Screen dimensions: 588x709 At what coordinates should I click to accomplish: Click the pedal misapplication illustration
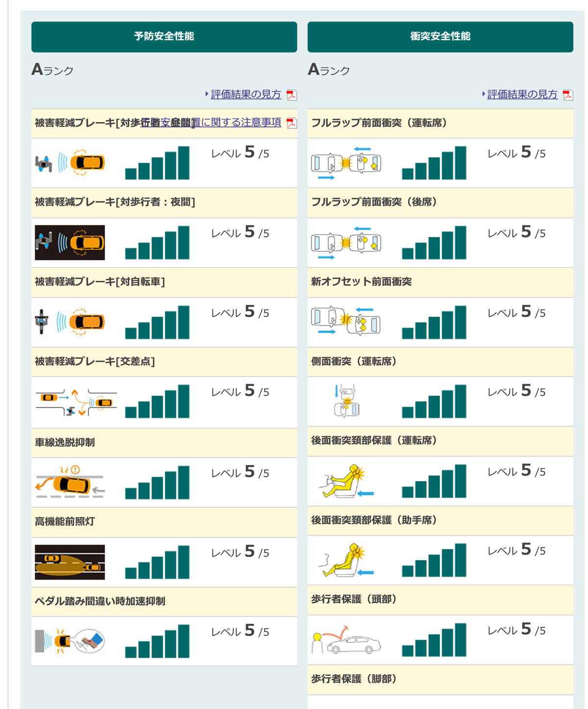coord(70,641)
